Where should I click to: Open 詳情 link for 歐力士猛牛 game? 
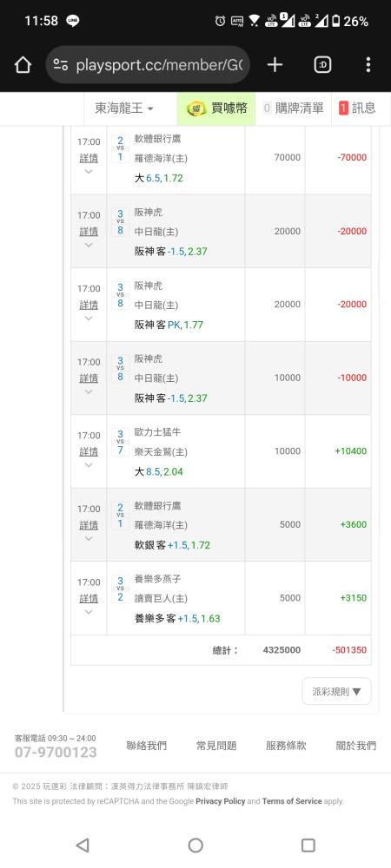coord(89,451)
